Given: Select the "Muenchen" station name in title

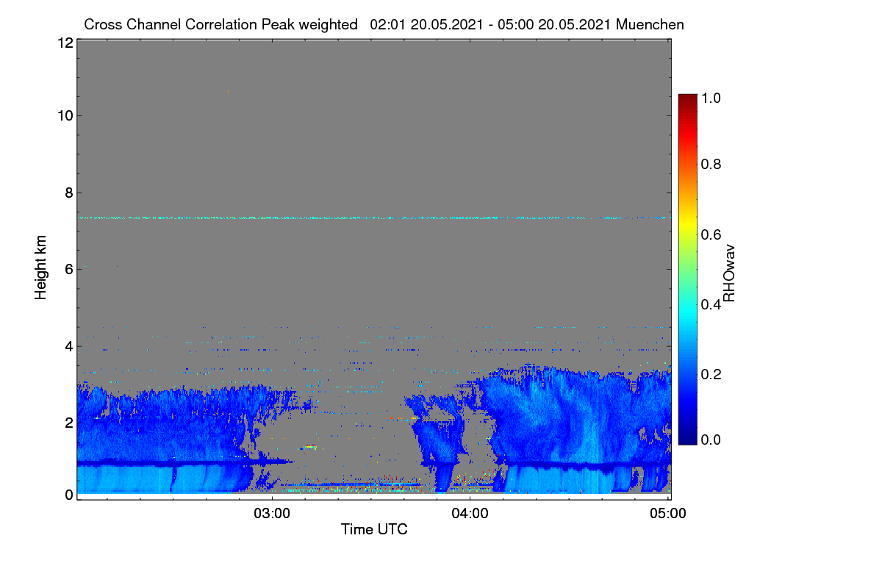Looking at the screenshot, I should (650, 24).
